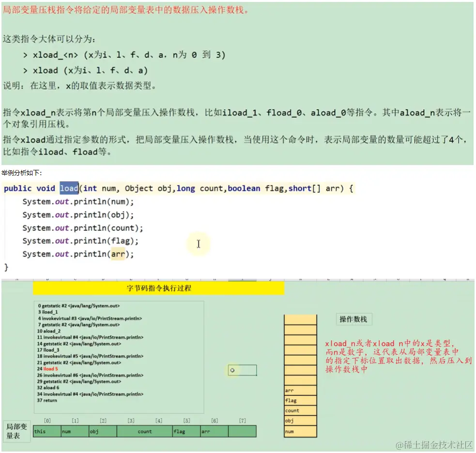Click bytecode line '14 getstatic #2'
This screenshot has width=476, height=453.
(79, 344)
